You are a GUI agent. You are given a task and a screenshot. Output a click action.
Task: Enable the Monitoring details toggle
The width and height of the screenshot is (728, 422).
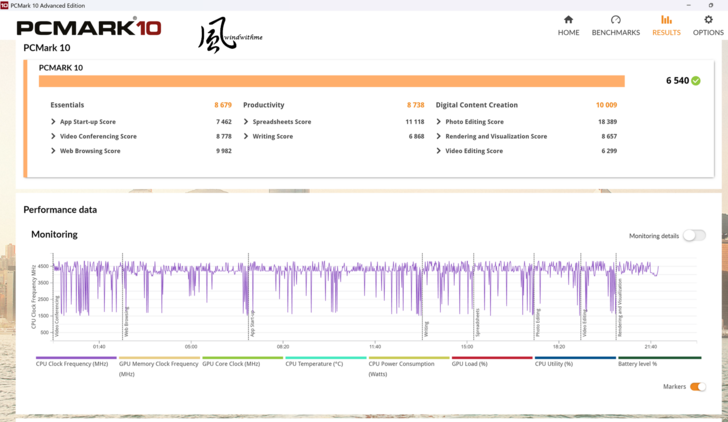pos(694,236)
